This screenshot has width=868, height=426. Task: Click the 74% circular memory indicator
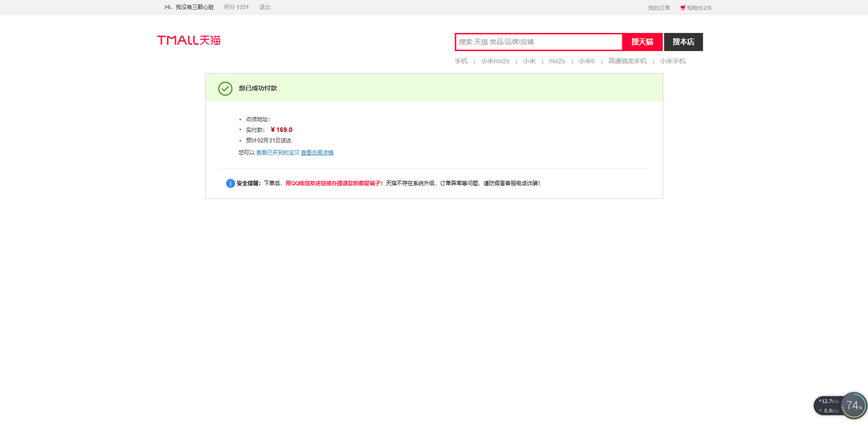[854, 406]
